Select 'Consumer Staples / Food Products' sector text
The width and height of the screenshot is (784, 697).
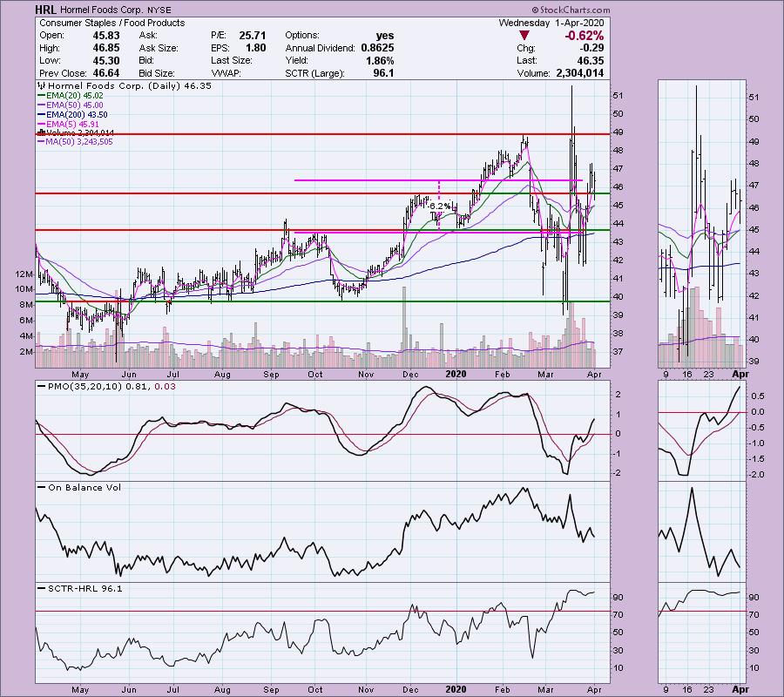[x=112, y=23]
